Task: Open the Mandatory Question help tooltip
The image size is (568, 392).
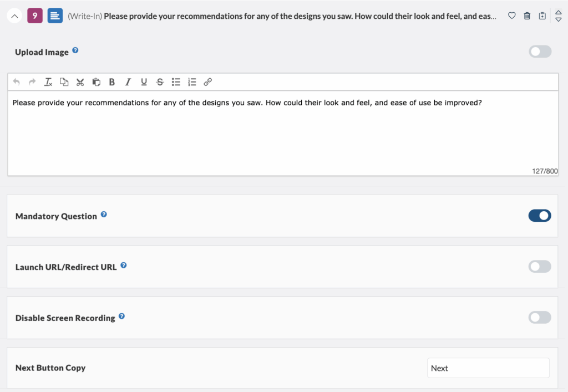Action: click(x=104, y=213)
